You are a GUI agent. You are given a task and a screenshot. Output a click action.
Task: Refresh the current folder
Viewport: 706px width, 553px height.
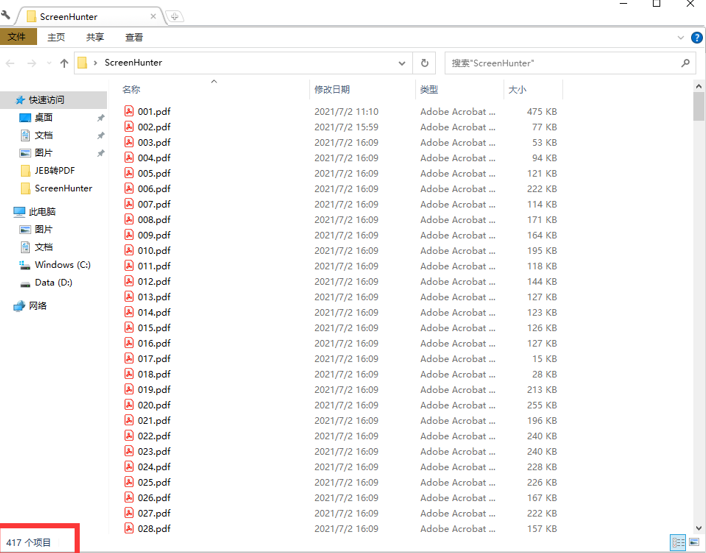coord(424,63)
